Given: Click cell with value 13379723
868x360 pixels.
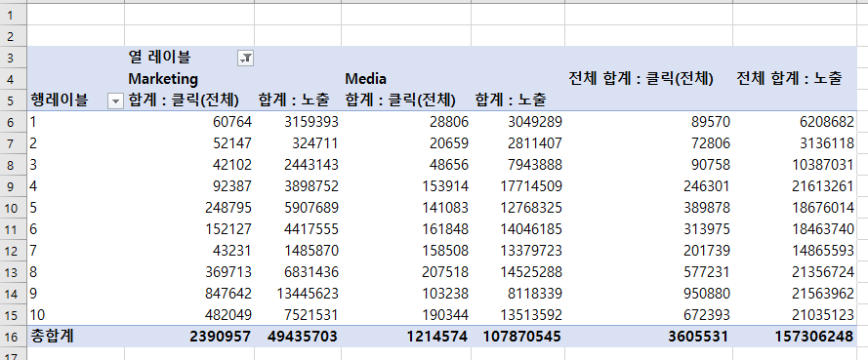Looking at the screenshot, I should (x=518, y=251).
